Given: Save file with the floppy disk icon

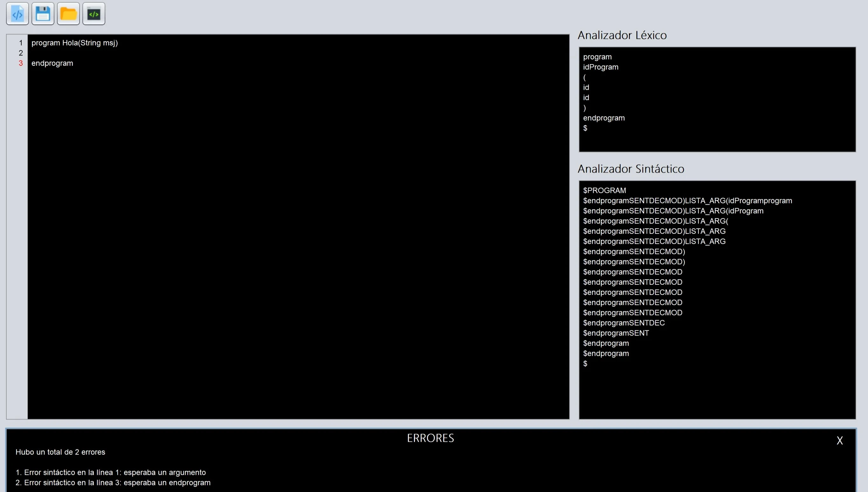Looking at the screenshot, I should (43, 14).
